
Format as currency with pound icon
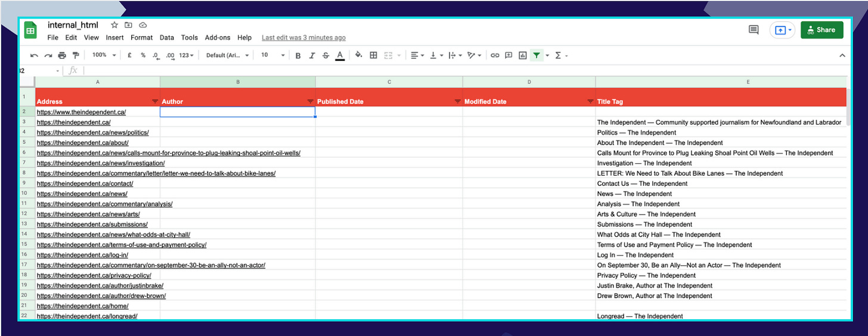tap(129, 55)
